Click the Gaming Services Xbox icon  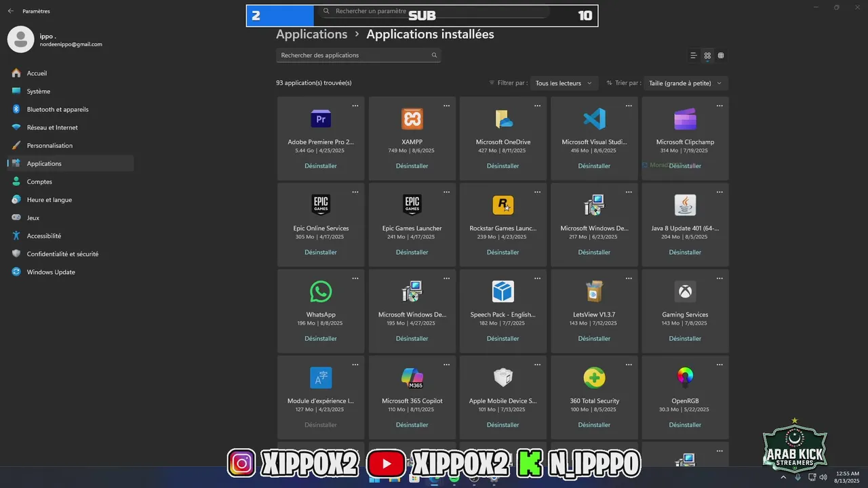click(685, 291)
